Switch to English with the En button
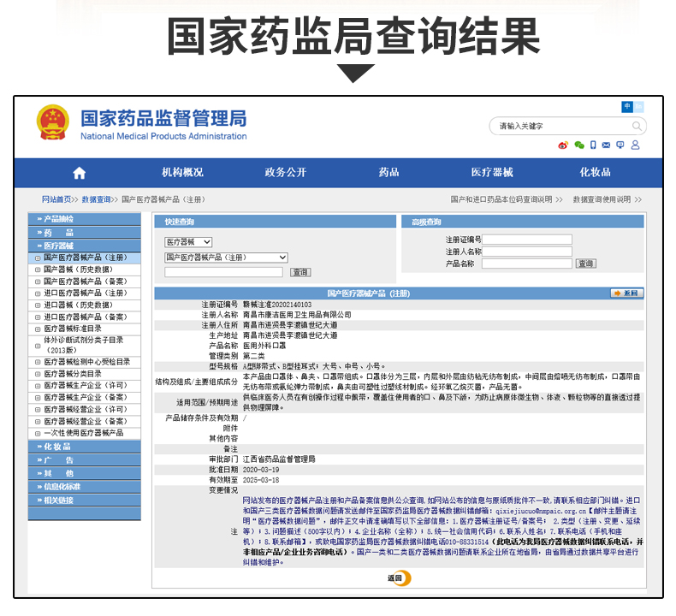 click(x=638, y=106)
